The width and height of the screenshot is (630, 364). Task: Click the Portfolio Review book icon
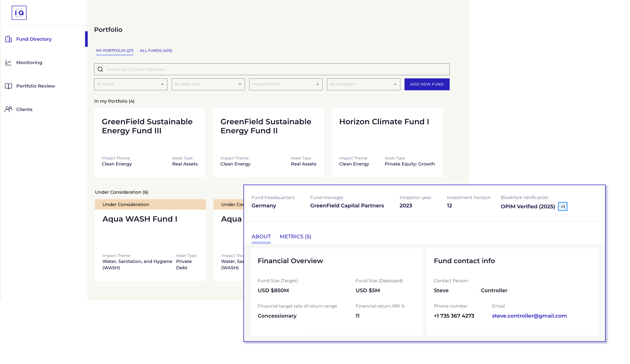[8, 86]
